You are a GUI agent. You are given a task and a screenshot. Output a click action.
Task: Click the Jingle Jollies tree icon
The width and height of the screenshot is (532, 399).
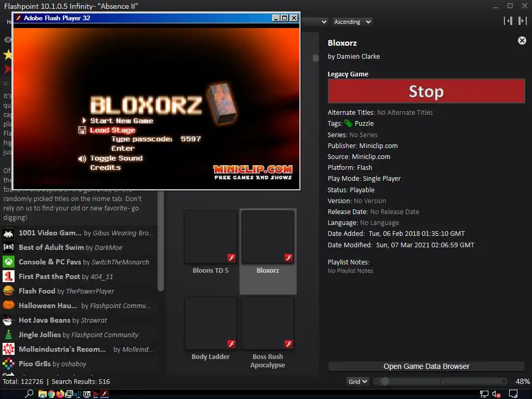pyautogui.click(x=8, y=335)
